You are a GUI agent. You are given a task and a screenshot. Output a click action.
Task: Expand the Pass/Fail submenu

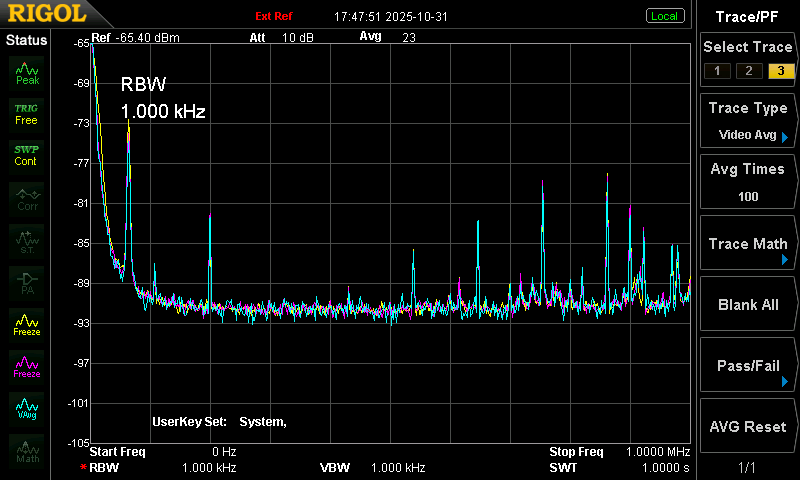[x=747, y=365]
